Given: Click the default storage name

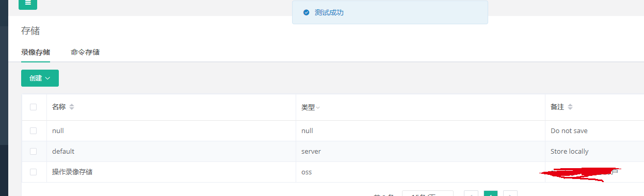Looking at the screenshot, I should click(x=63, y=151).
